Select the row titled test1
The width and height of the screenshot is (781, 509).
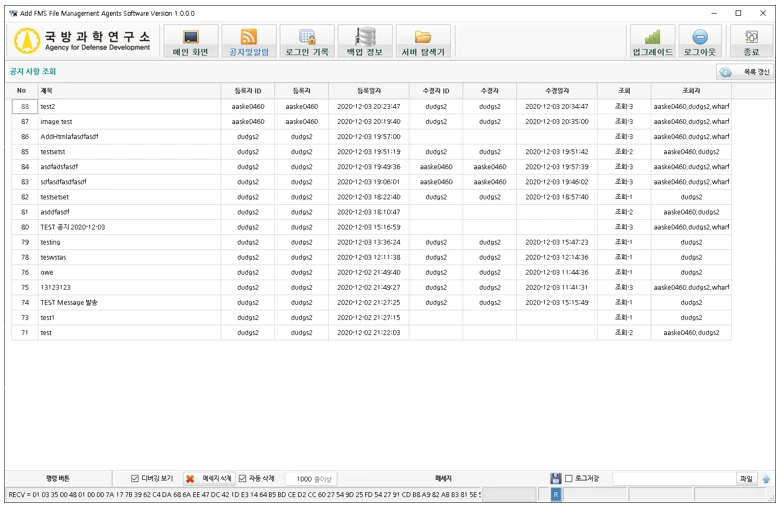click(371, 317)
